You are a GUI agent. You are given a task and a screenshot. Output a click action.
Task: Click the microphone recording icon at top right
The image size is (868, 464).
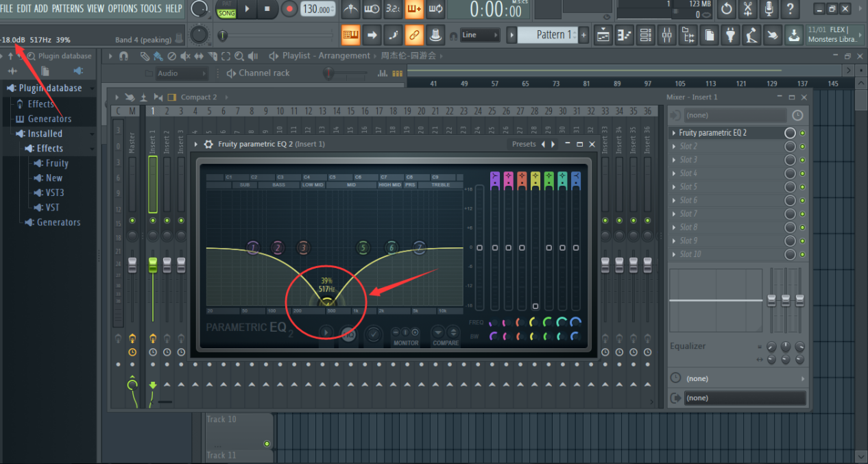(x=769, y=9)
